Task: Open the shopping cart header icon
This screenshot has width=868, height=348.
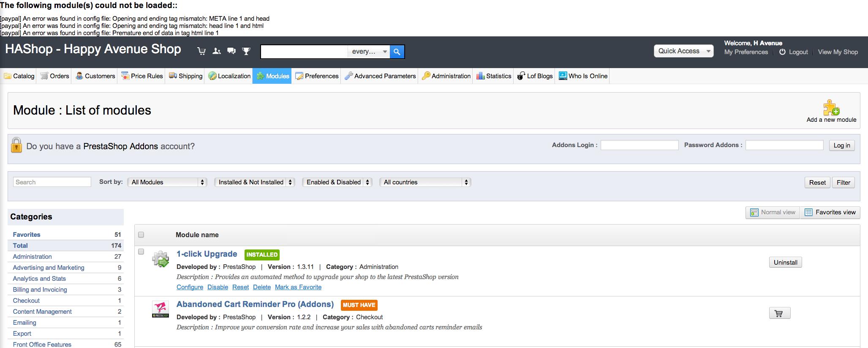Action: [x=201, y=51]
